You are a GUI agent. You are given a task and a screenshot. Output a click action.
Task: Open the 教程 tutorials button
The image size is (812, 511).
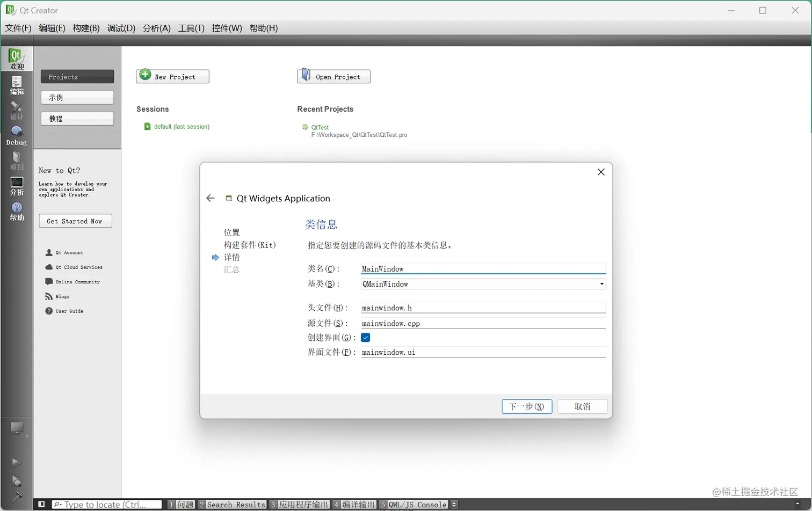(x=77, y=118)
